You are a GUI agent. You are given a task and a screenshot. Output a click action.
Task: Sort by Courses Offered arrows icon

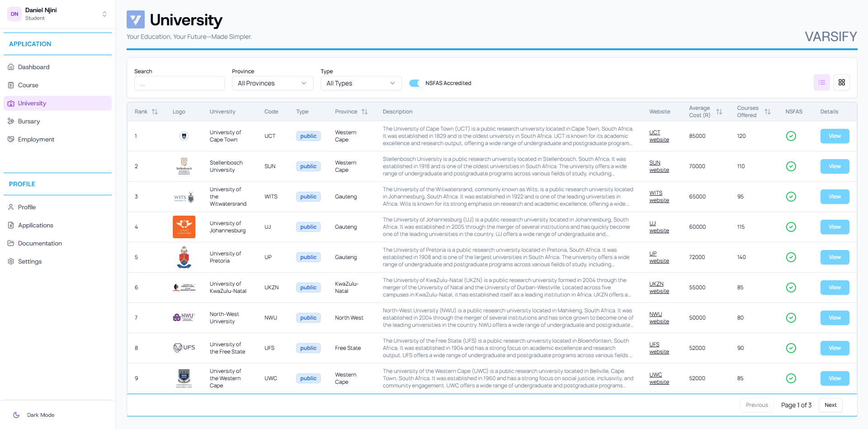click(x=768, y=112)
